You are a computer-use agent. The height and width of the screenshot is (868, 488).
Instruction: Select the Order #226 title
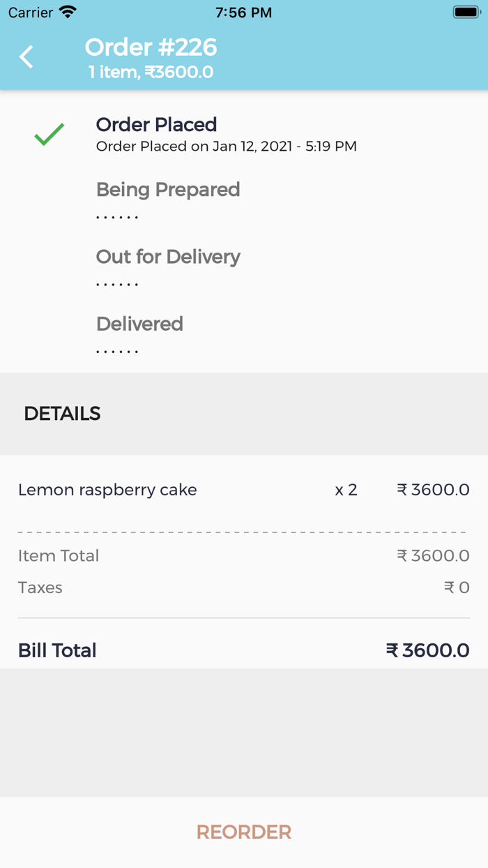[151, 47]
